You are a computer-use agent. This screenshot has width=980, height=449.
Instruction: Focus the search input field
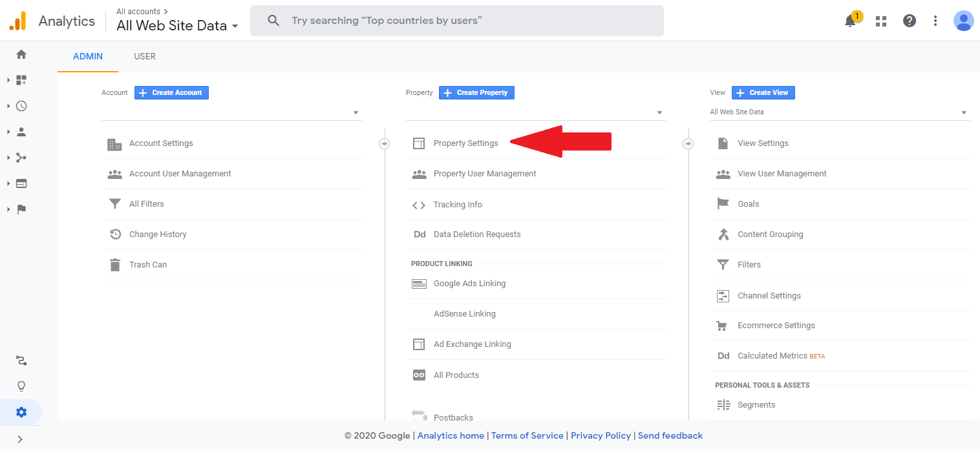[457, 21]
